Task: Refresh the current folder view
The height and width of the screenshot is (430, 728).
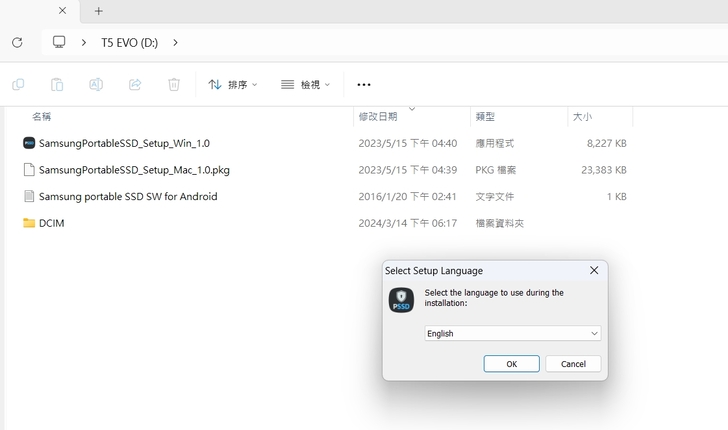Action: click(17, 43)
